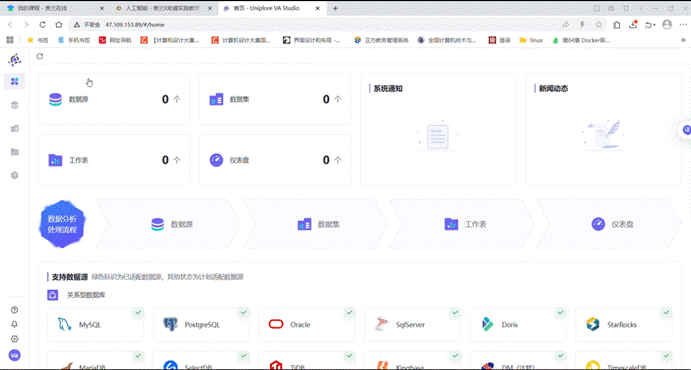Screen dimensions: 691x370
Task: Click the 数据源 statistics card
Action: pos(114,99)
